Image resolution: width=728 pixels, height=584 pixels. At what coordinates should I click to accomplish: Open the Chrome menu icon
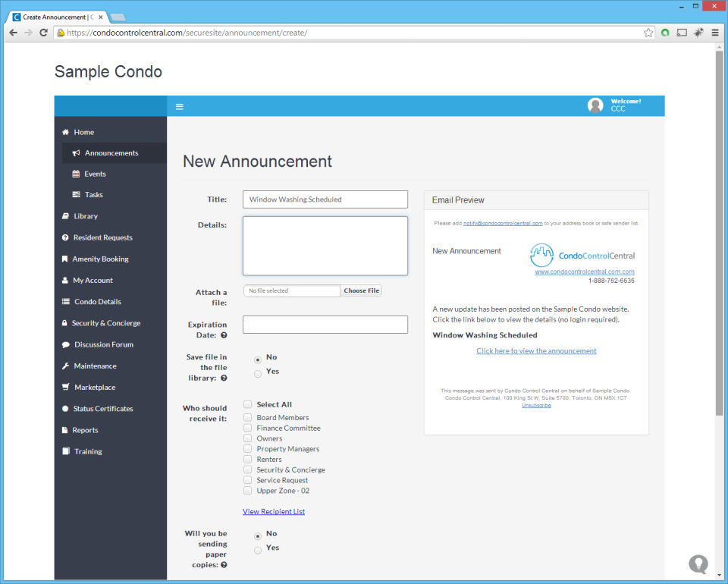(715, 33)
